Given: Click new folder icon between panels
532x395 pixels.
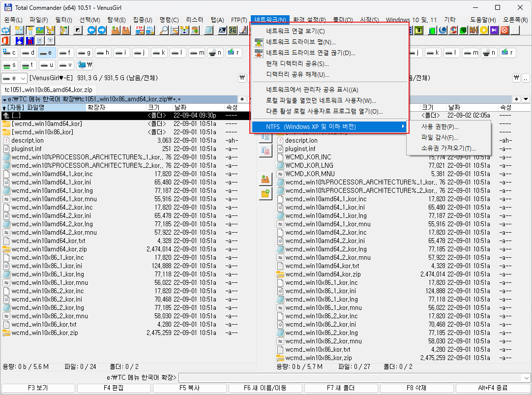Looking at the screenshot, I should [266, 193].
